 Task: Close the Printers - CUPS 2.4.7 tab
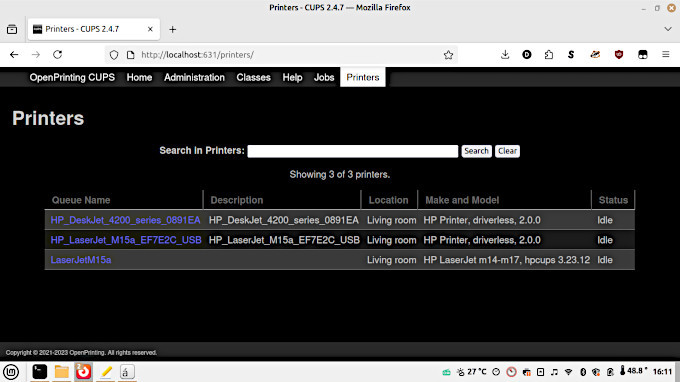150,29
